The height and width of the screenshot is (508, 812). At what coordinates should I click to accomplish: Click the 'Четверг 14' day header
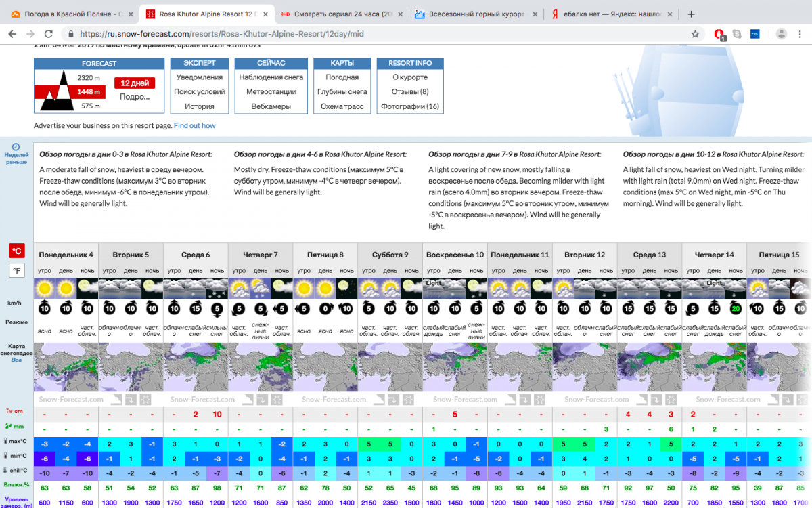pyautogui.click(x=715, y=255)
